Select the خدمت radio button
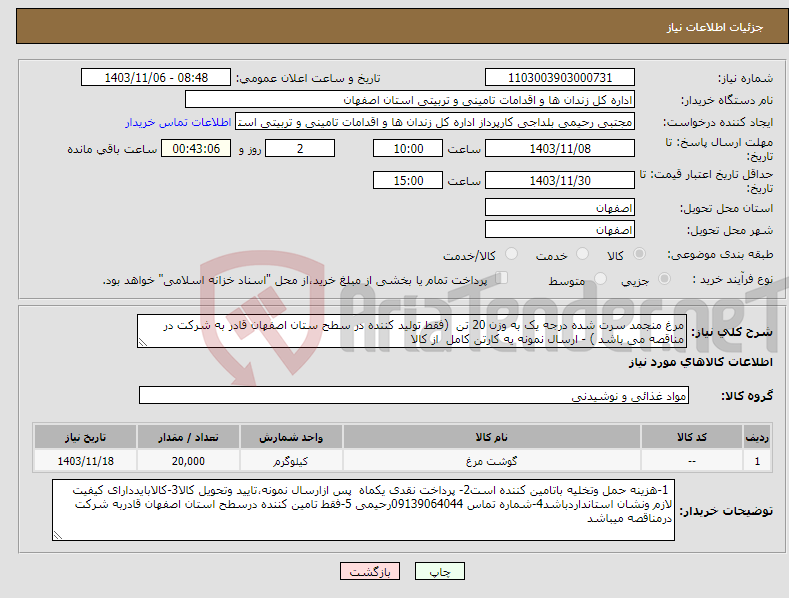789x598 pixels. pos(582,254)
